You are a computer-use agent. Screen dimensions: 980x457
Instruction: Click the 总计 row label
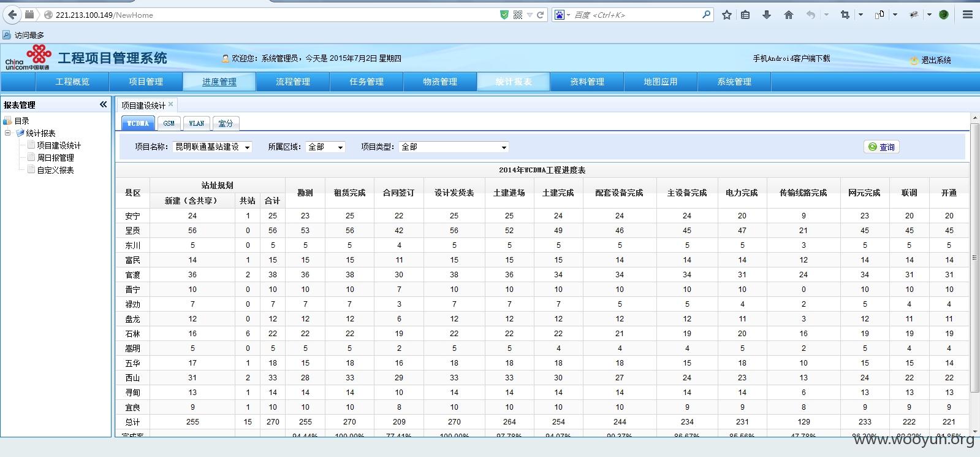132,422
